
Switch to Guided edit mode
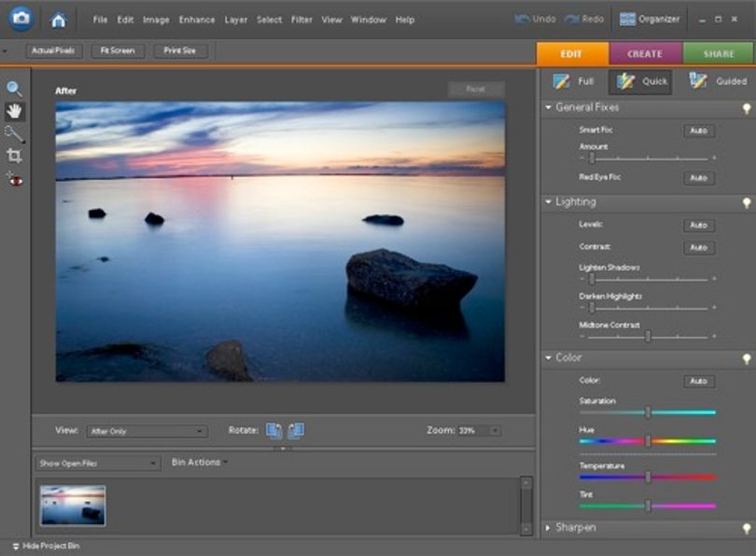[718, 81]
